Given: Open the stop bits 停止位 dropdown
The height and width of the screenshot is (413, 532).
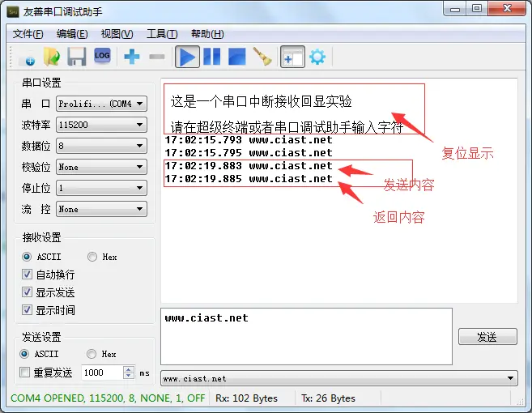Looking at the screenshot, I should tap(101, 188).
